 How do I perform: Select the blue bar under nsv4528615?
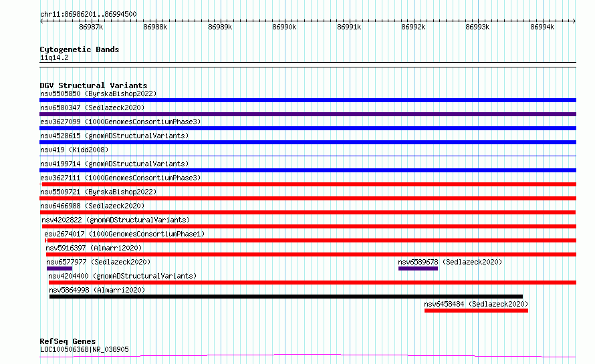coord(308,142)
